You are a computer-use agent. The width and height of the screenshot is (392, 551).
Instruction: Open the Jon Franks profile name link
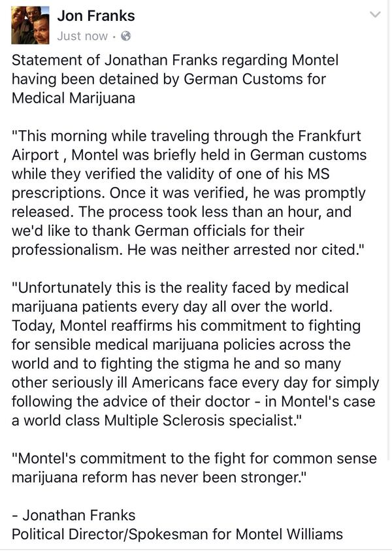pyautogui.click(x=96, y=16)
